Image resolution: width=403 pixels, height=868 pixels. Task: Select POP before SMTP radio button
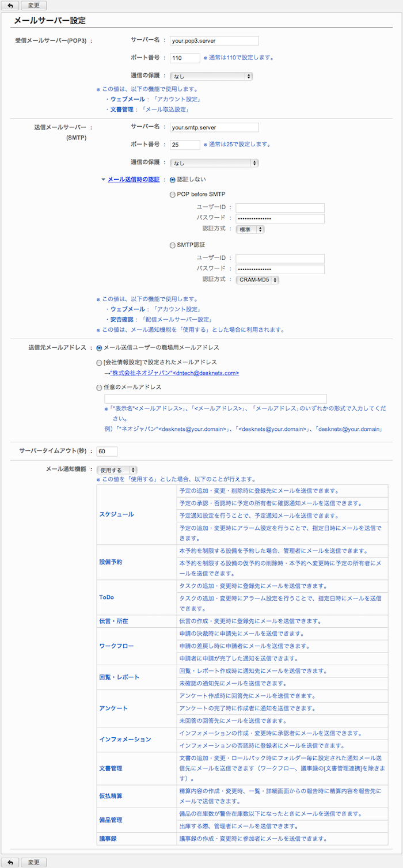tap(173, 195)
